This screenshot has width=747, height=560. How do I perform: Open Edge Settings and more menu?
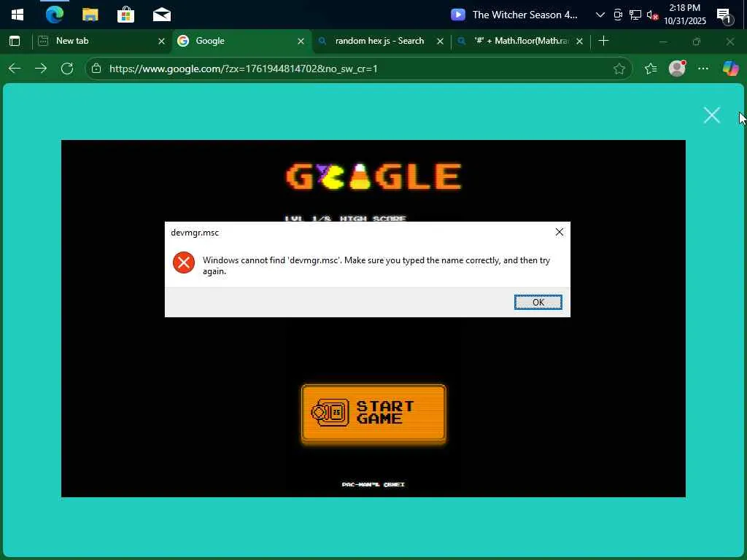(x=703, y=69)
